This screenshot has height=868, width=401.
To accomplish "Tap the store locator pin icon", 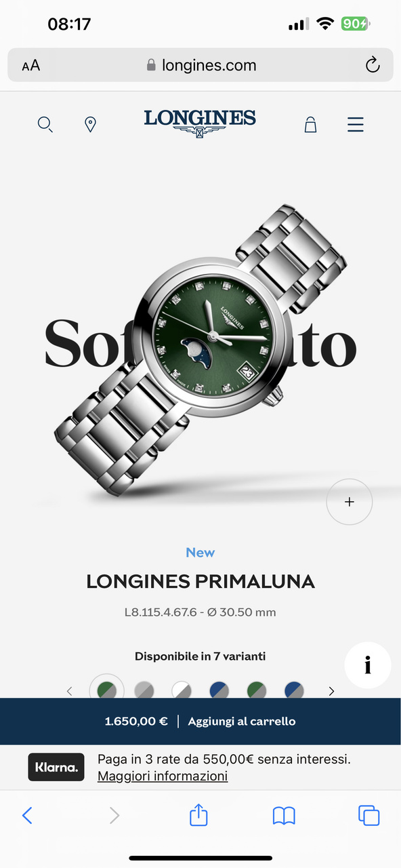I will (x=90, y=125).
